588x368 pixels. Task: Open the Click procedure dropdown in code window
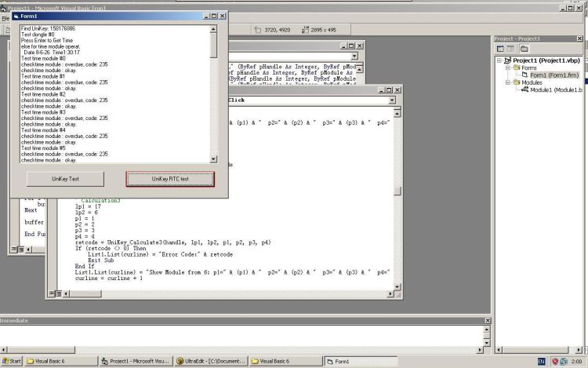pos(392,100)
